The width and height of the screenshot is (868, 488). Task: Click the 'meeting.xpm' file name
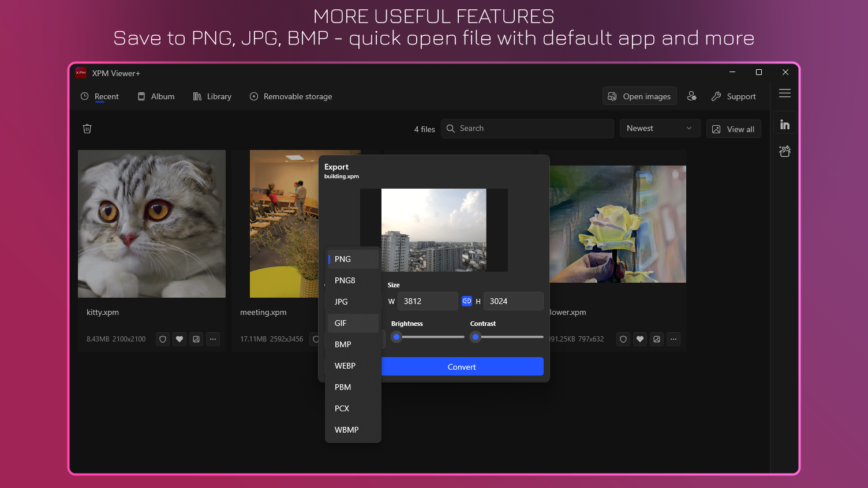pyautogui.click(x=263, y=312)
